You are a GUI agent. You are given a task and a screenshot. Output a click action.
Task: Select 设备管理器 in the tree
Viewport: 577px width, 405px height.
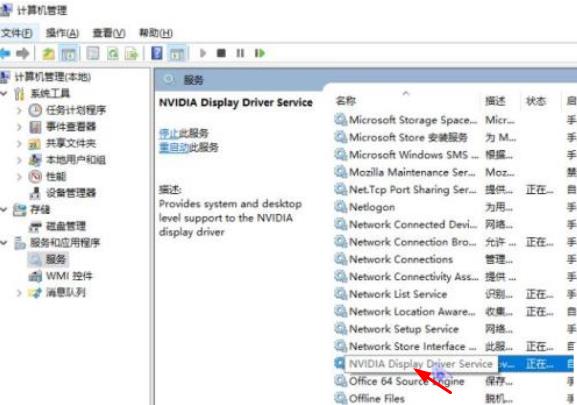[x=71, y=193]
